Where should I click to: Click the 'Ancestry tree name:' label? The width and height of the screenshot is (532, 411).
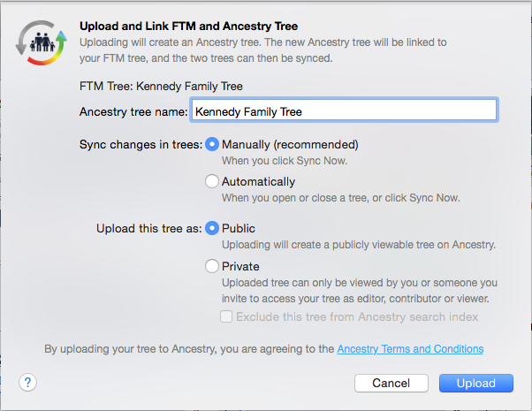tap(133, 111)
